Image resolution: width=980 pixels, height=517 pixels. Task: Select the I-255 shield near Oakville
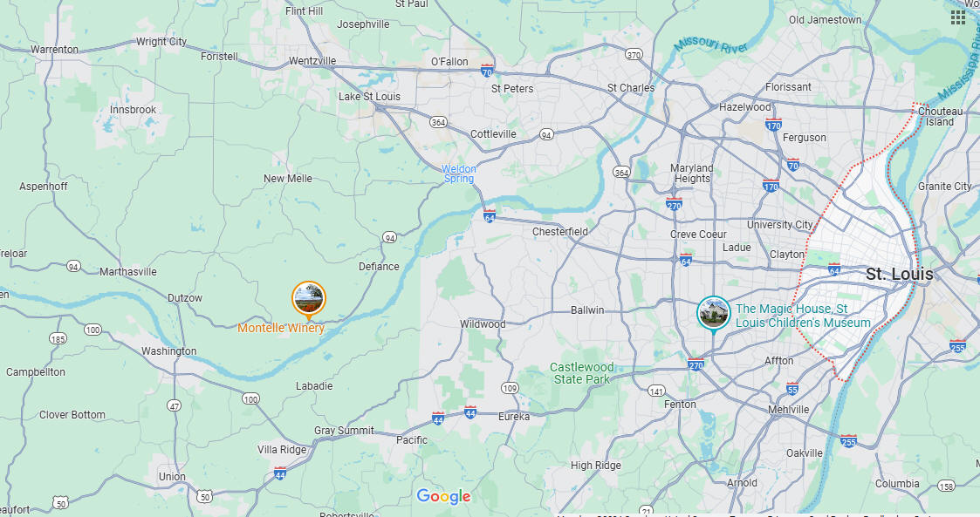(x=848, y=441)
